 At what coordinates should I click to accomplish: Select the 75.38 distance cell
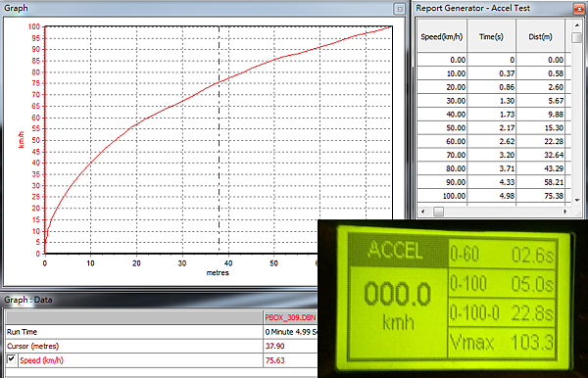point(540,196)
